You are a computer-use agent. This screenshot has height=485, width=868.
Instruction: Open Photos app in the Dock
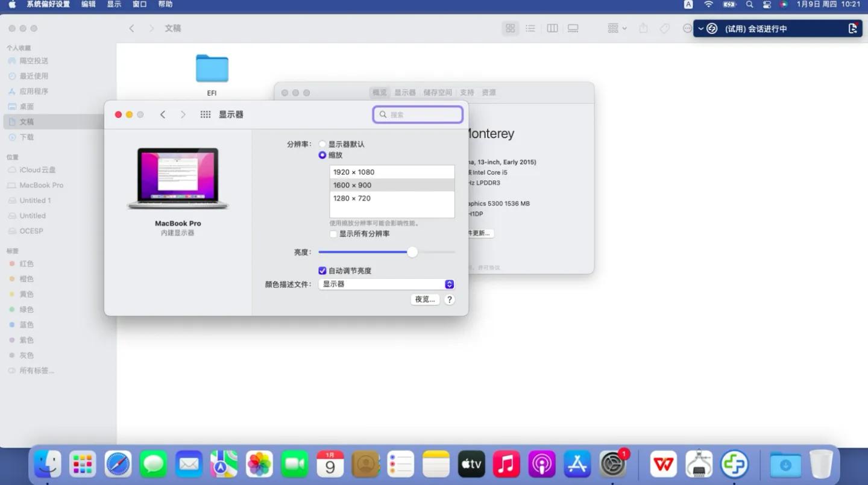pos(259,465)
